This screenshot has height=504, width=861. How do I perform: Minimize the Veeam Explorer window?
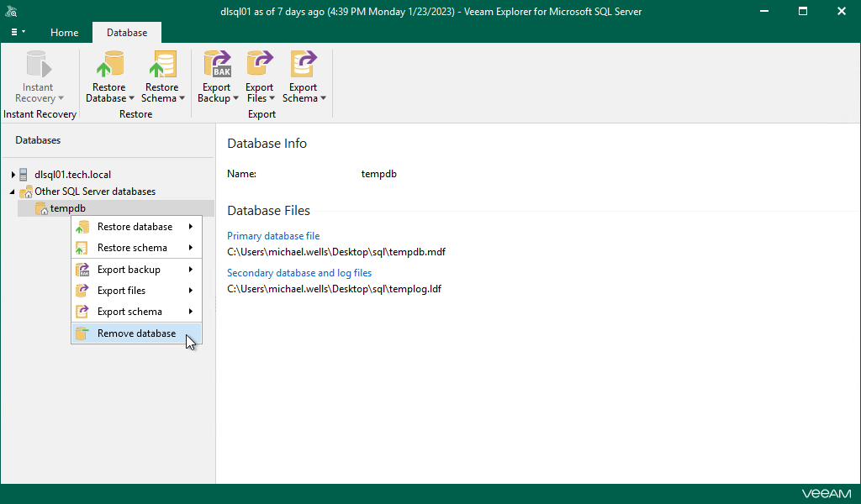[x=763, y=11]
